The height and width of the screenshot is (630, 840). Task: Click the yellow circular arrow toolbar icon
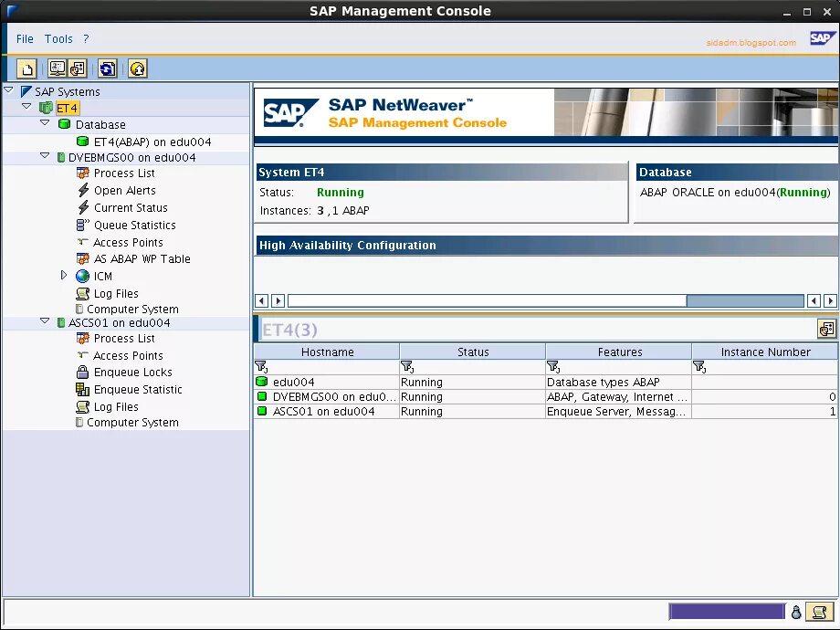(138, 68)
